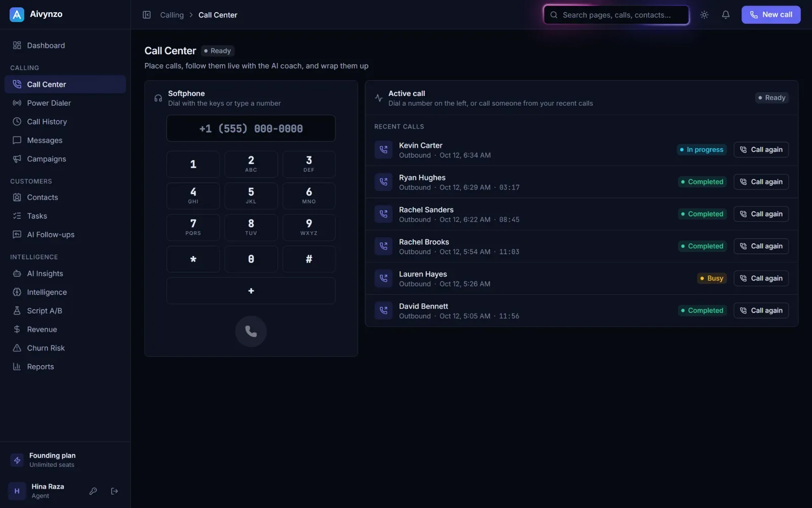The image size is (812, 508).
Task: Click the Founding plan lightning icon
Action: tap(17, 460)
